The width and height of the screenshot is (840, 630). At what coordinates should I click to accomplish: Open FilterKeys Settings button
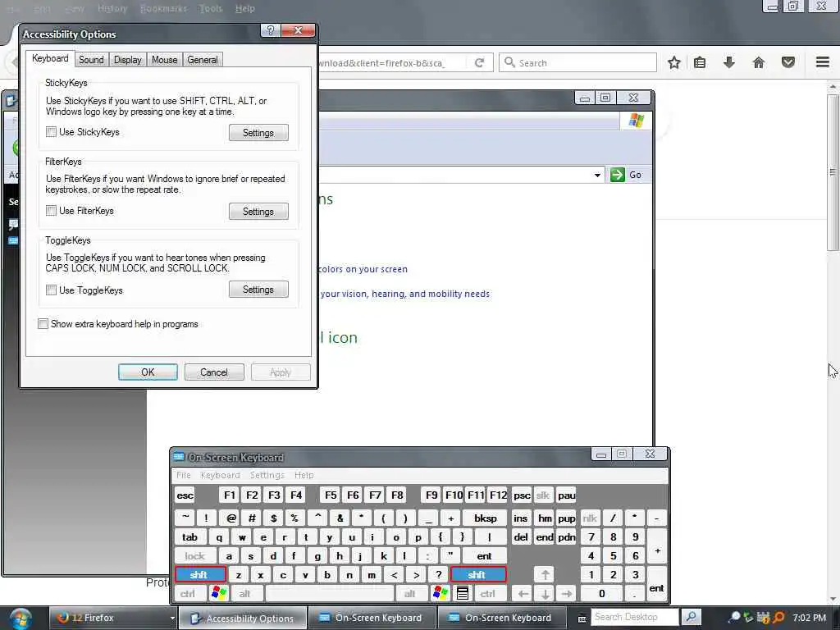click(258, 211)
